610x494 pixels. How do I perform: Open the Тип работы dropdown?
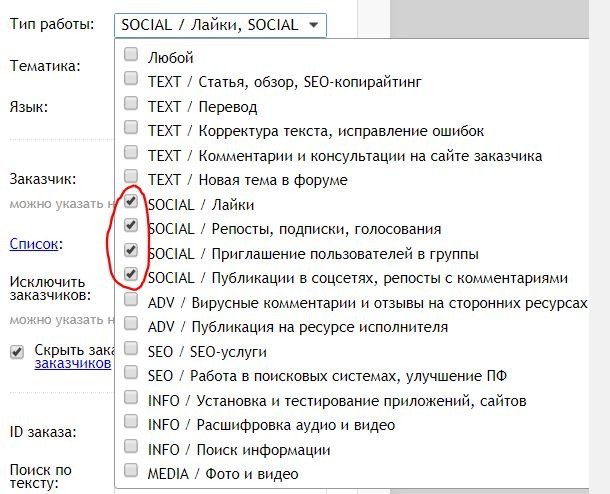(x=220, y=25)
